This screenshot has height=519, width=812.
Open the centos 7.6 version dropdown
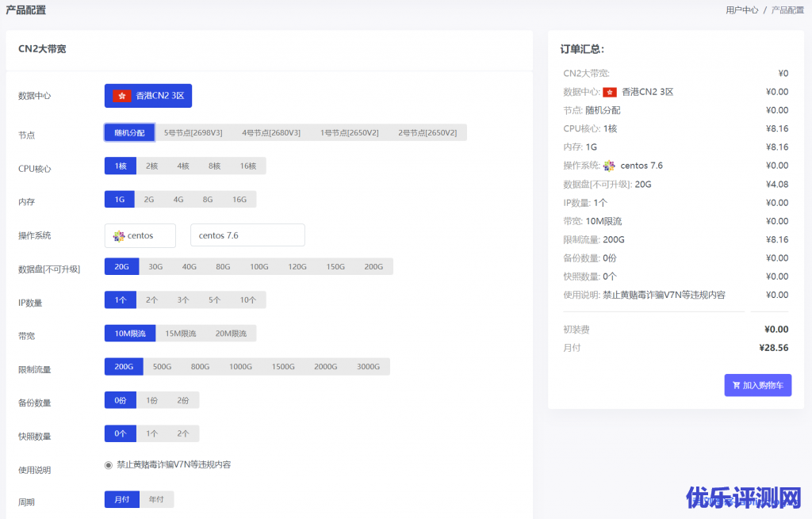(247, 236)
